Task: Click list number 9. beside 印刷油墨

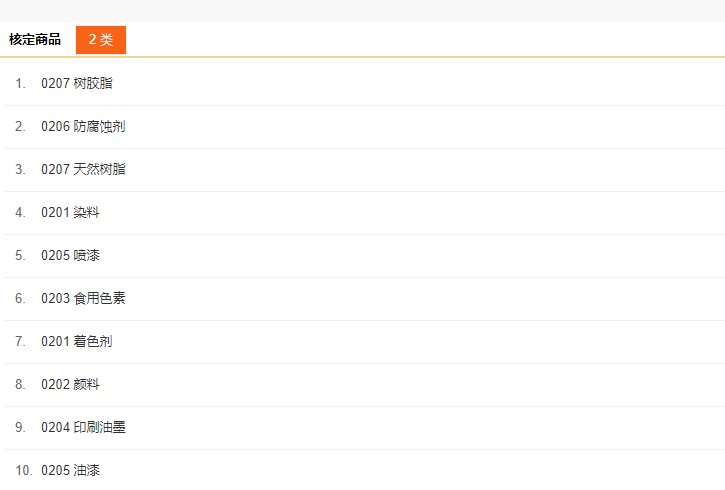Action: point(20,427)
